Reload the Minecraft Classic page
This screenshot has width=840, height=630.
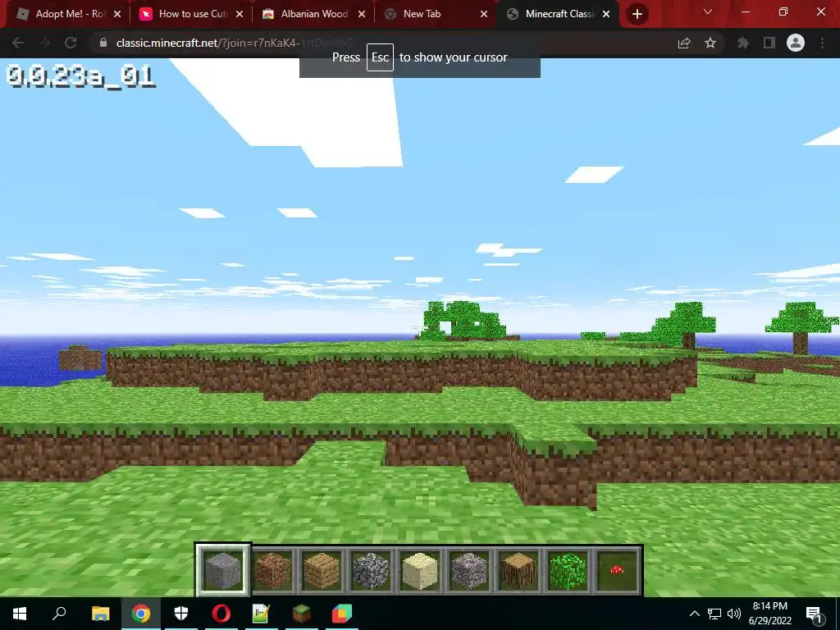(71, 43)
